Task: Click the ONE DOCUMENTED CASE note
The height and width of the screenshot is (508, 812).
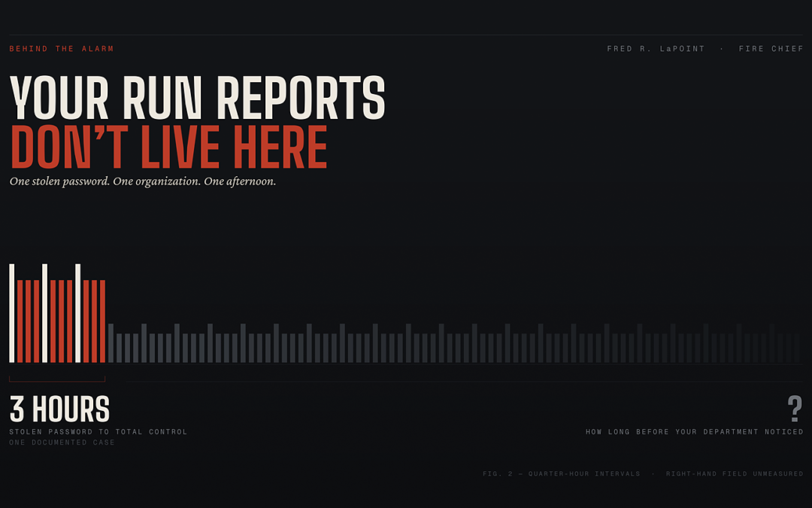Action: pyautogui.click(x=62, y=443)
